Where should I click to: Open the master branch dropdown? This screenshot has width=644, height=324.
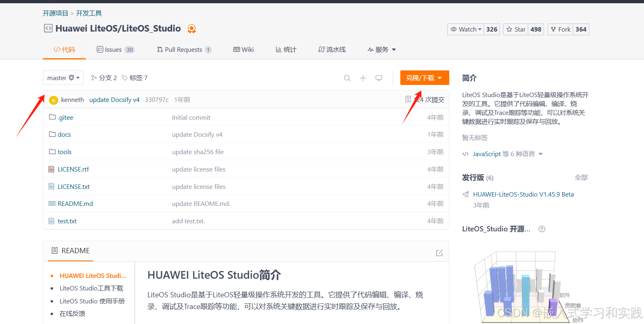63,78
